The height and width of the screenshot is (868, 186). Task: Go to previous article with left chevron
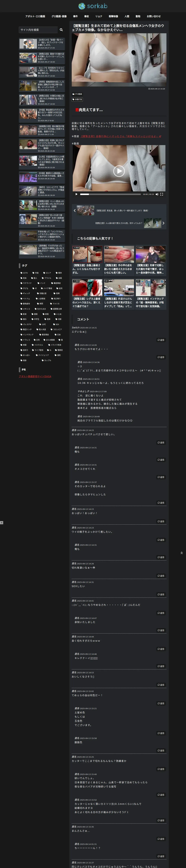pos(75,211)
